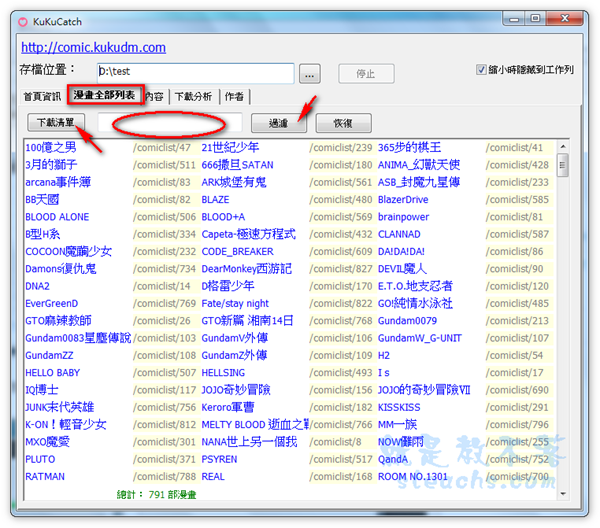Screen dimensions: 600x528
Task: Select path text /comiclist/511
Action: click(164, 165)
